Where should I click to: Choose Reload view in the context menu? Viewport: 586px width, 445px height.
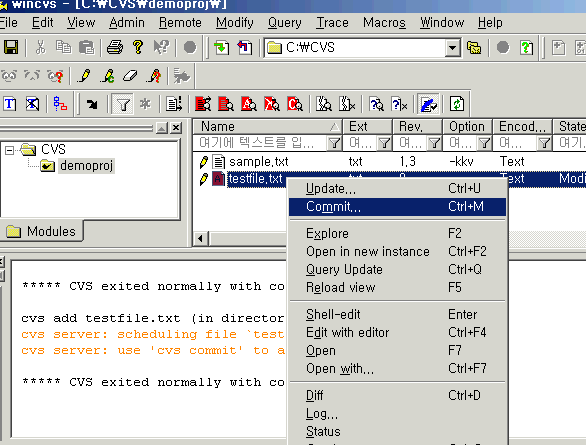click(x=397, y=287)
